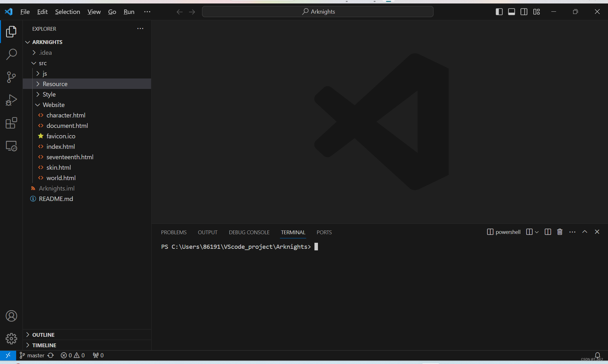Screen dimensions: 608x364
Task: Open the Extensions view
Action: [11, 123]
